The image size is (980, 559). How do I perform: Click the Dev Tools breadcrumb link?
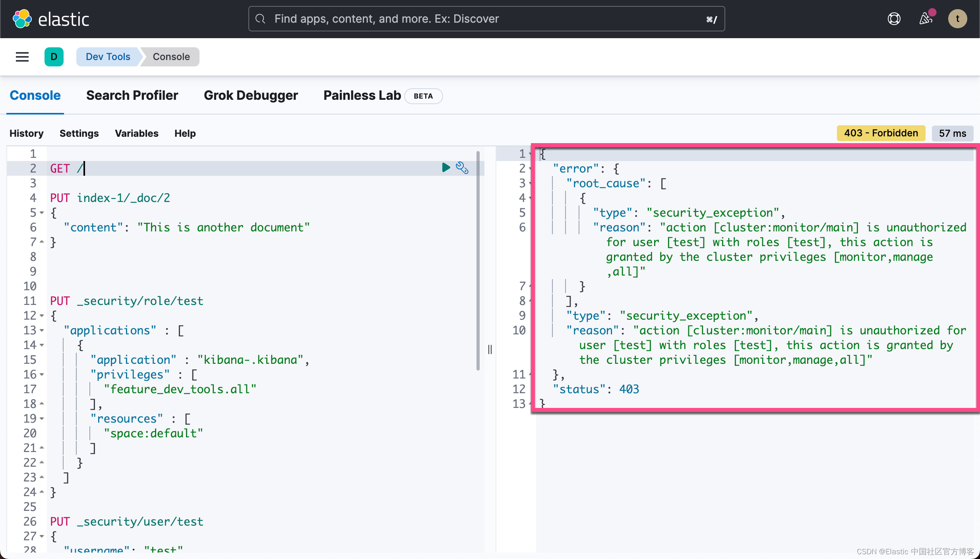[x=108, y=57]
